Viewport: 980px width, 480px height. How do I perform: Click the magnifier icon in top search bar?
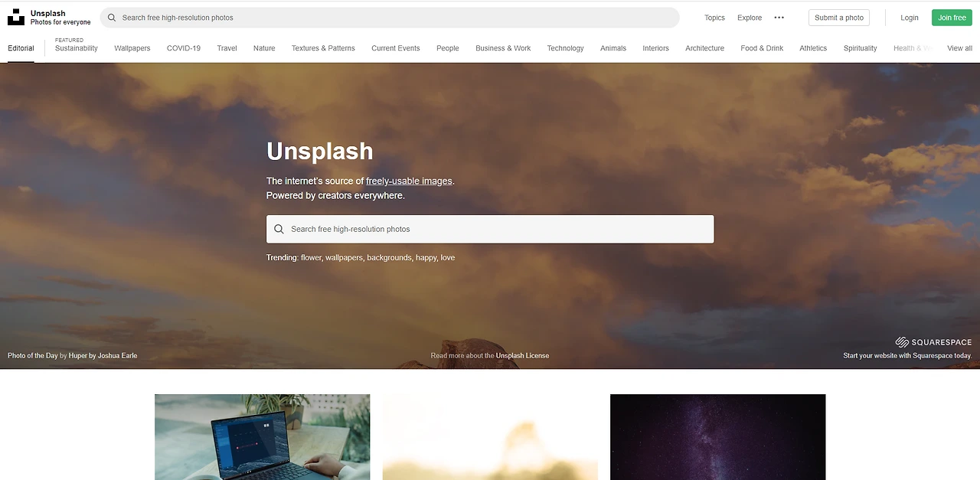click(113, 18)
